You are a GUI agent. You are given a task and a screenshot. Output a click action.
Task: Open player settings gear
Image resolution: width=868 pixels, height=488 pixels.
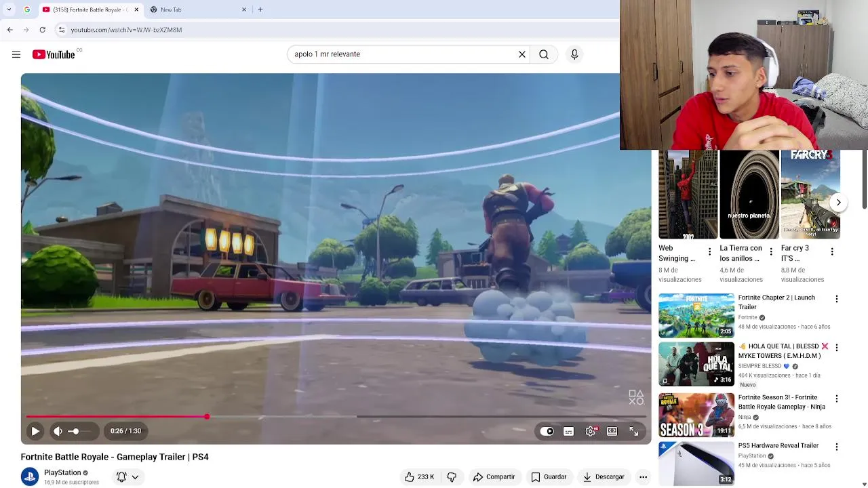tap(591, 431)
